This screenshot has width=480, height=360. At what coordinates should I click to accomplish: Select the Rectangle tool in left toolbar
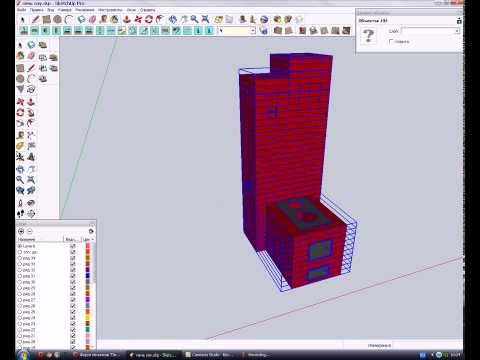pyautogui.click(x=21, y=68)
